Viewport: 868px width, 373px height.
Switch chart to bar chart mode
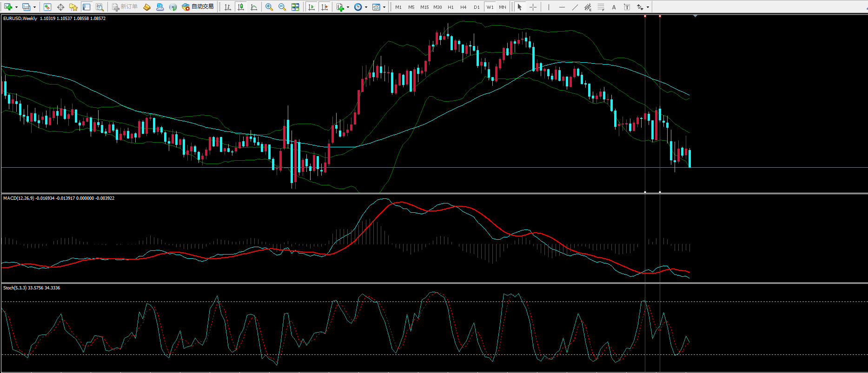227,7
